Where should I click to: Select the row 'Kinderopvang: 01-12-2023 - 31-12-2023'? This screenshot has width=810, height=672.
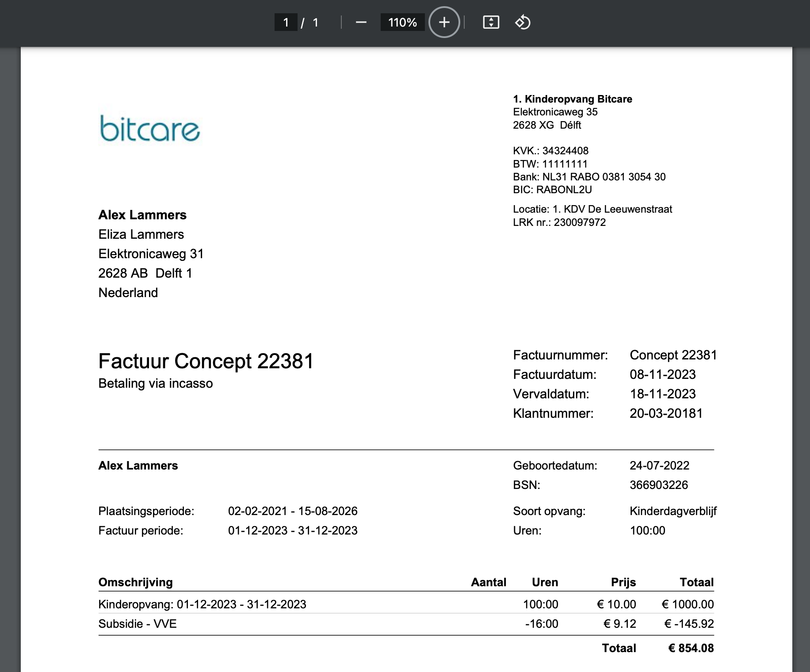pos(406,604)
